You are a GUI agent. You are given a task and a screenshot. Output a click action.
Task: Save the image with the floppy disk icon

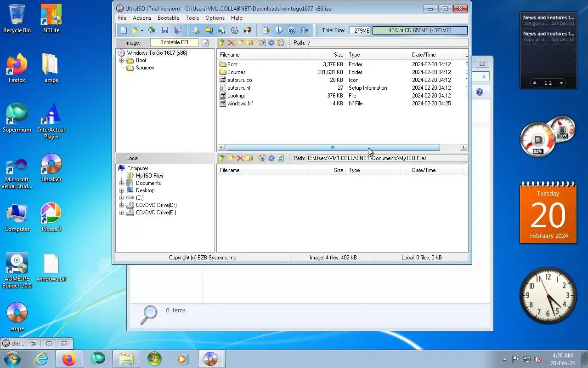click(165, 30)
